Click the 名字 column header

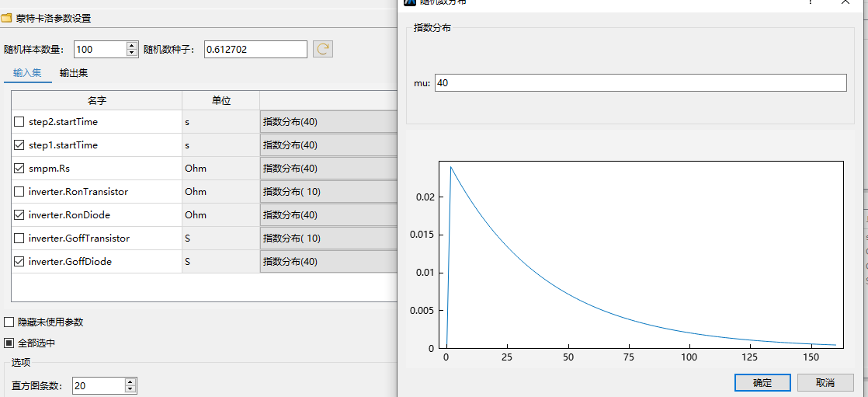click(97, 101)
